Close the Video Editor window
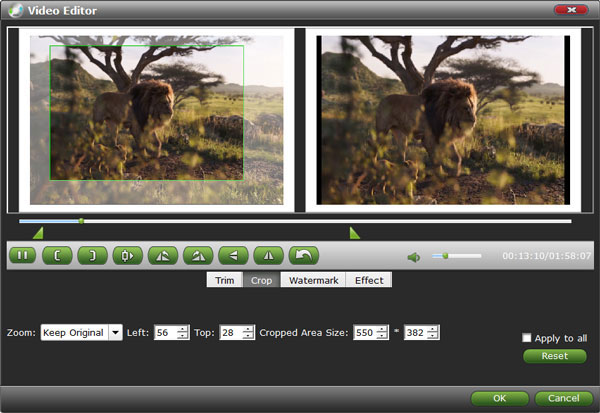This screenshot has height=413, width=600. point(571,10)
